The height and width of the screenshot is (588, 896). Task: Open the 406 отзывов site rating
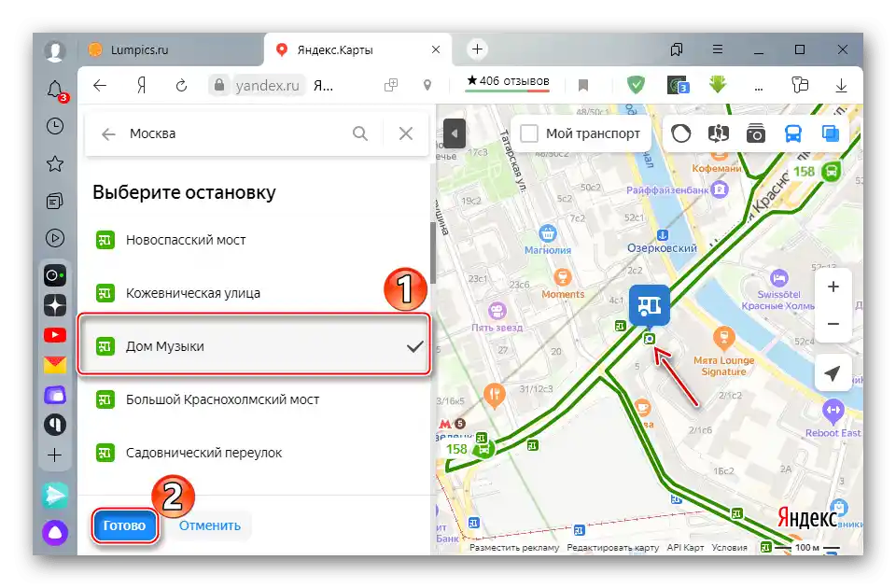pyautogui.click(x=508, y=81)
